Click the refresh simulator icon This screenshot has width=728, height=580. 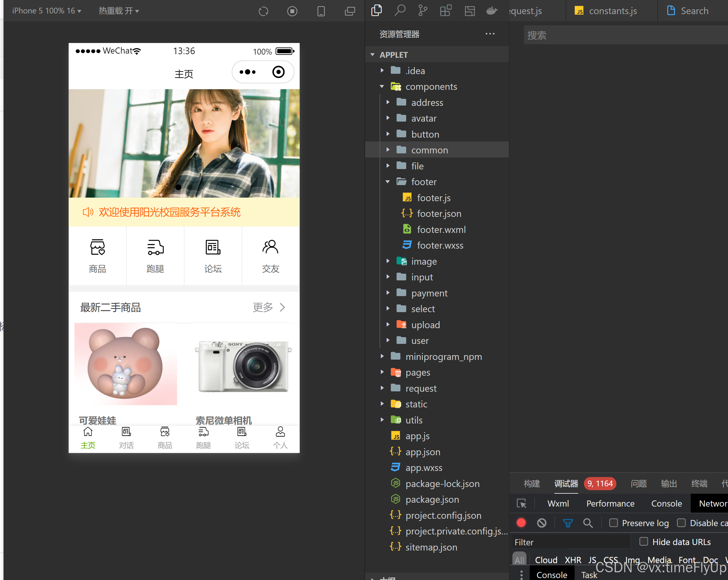[x=263, y=11]
